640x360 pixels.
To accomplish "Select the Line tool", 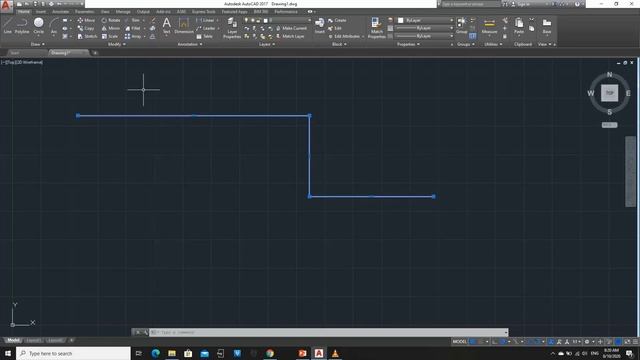I will tap(8, 26).
